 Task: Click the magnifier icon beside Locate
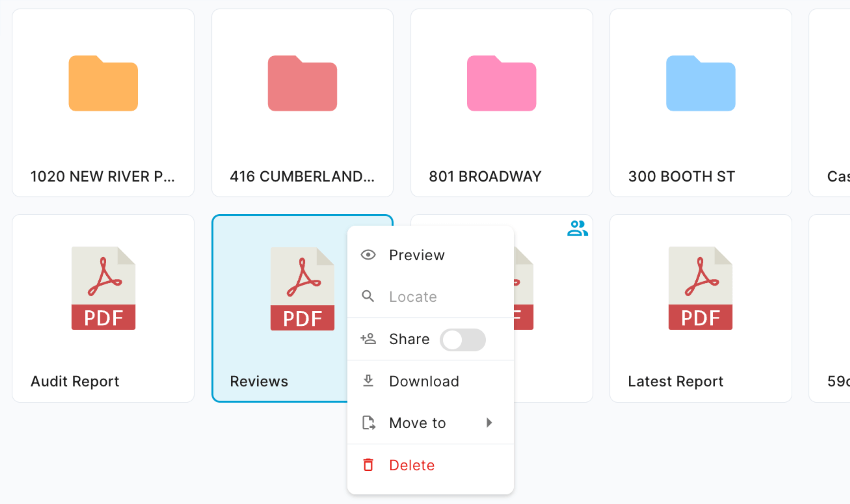(368, 296)
